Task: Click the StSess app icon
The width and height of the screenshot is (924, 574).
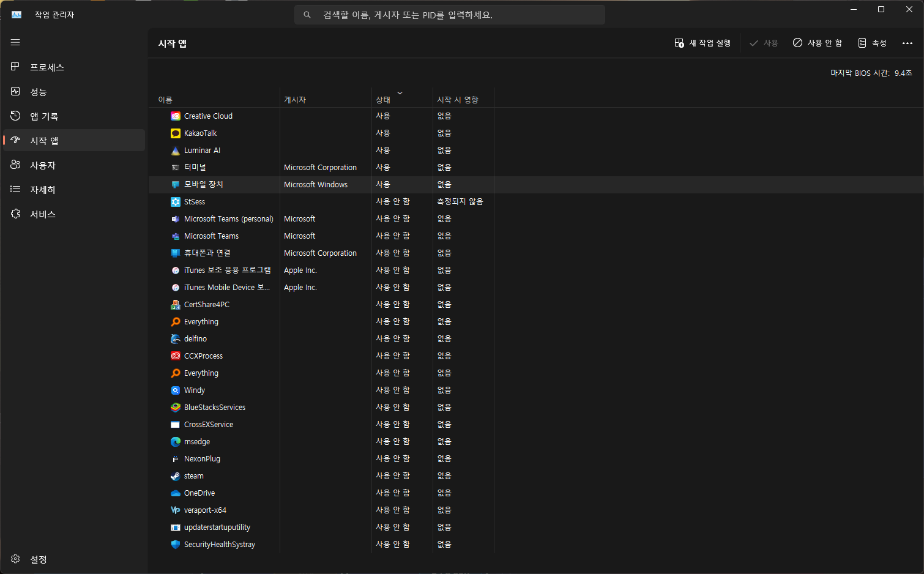Action: [x=176, y=202]
